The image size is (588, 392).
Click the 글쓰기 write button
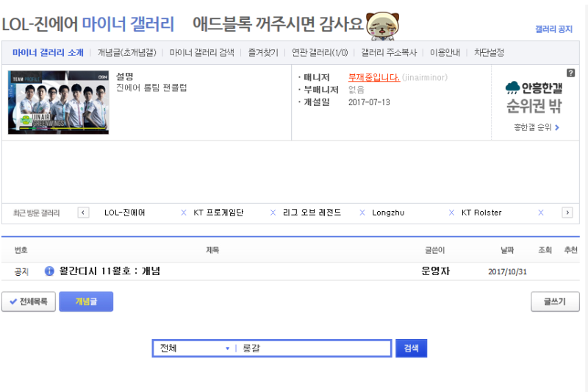pos(555,302)
